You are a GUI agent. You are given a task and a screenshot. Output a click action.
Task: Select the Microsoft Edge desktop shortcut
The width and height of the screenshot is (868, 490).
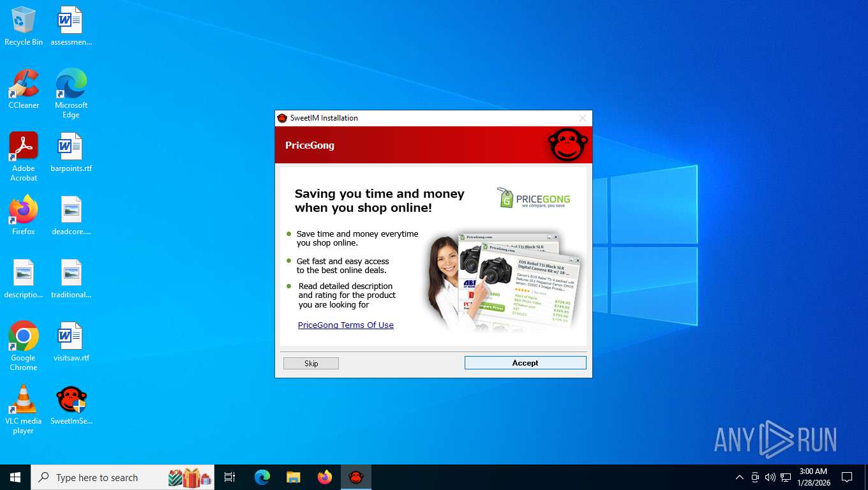click(71, 94)
